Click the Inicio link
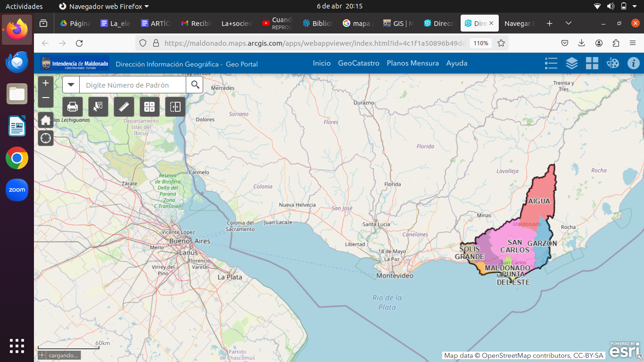 [322, 63]
